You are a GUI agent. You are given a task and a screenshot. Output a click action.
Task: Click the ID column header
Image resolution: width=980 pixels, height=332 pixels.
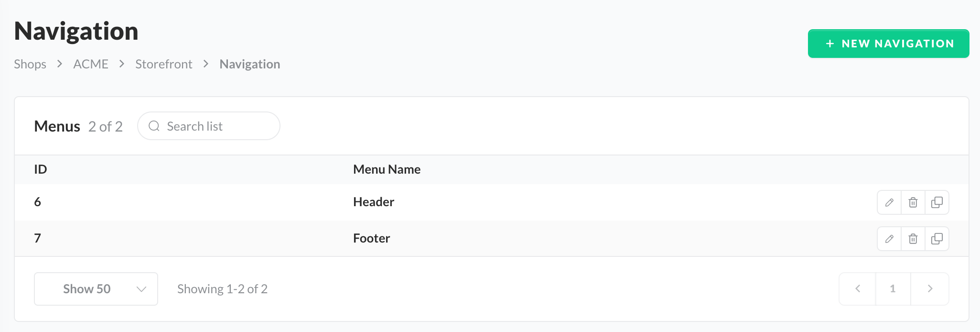coord(41,169)
